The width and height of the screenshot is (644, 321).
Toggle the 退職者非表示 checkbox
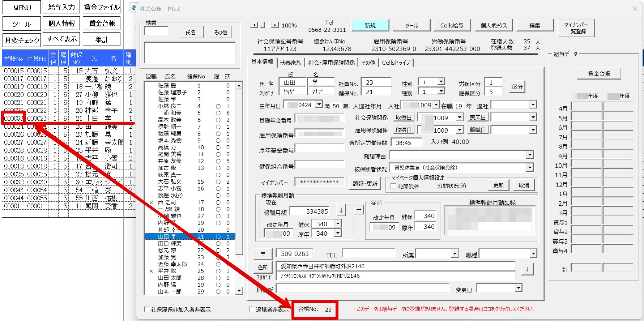[x=251, y=309]
